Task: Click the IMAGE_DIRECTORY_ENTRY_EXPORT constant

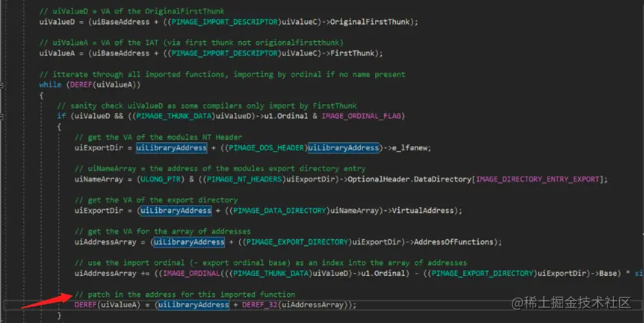Action: pyautogui.click(x=538, y=179)
